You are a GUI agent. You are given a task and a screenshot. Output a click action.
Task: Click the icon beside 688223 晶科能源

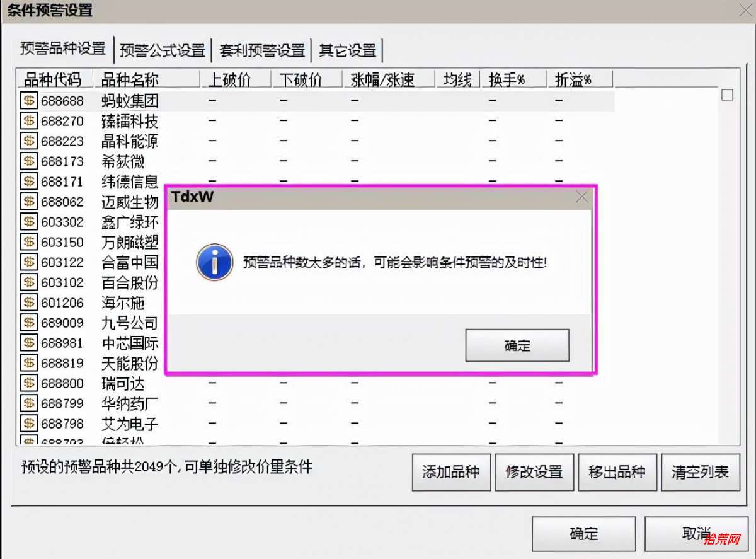(29, 141)
